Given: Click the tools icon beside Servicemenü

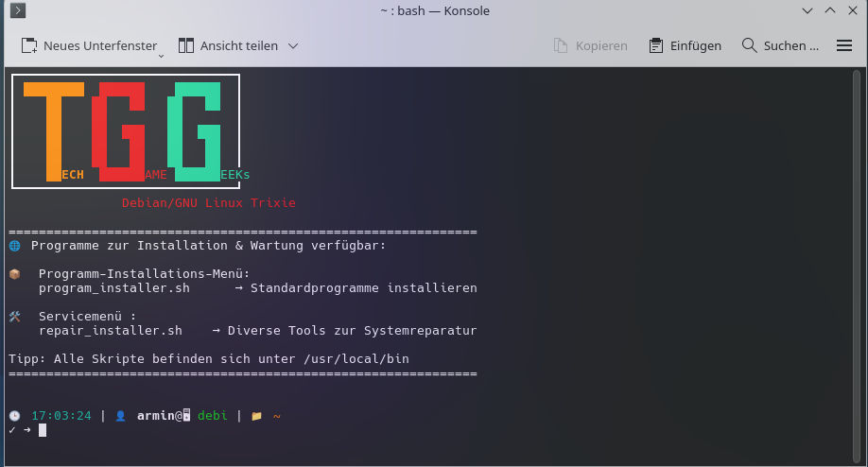Looking at the screenshot, I should click(14, 317).
